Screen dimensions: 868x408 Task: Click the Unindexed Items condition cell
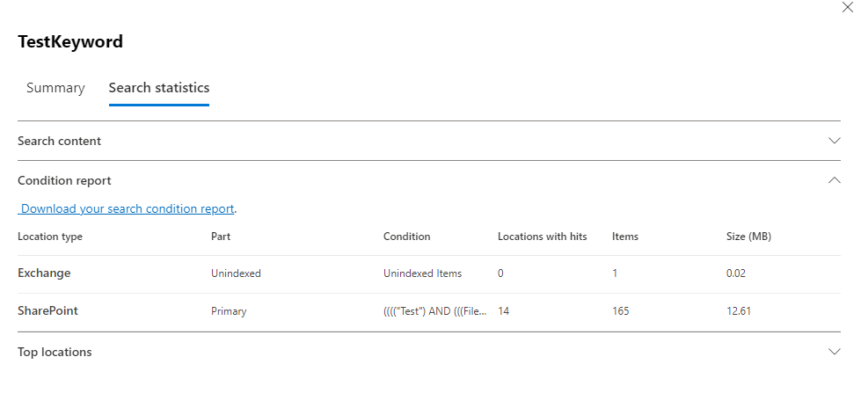click(x=422, y=273)
